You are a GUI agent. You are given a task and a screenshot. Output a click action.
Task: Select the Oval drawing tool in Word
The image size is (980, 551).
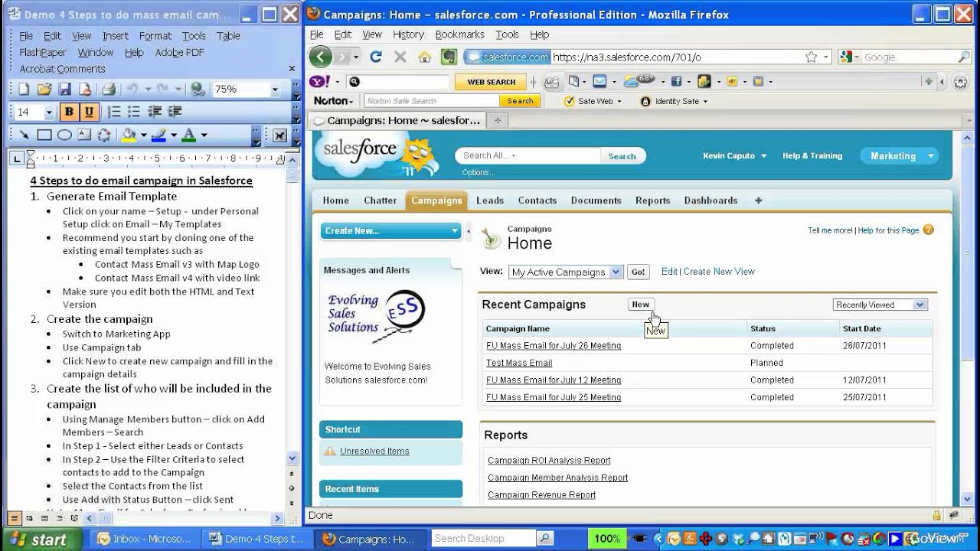pos(64,135)
